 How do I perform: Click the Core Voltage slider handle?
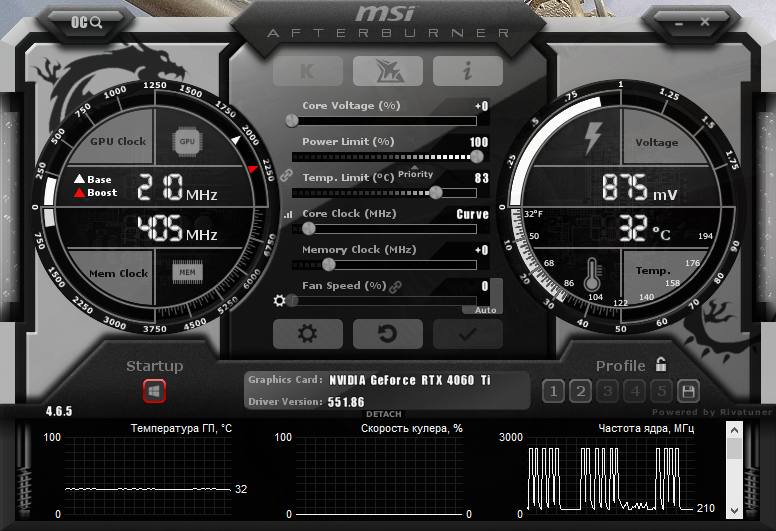pos(292,121)
